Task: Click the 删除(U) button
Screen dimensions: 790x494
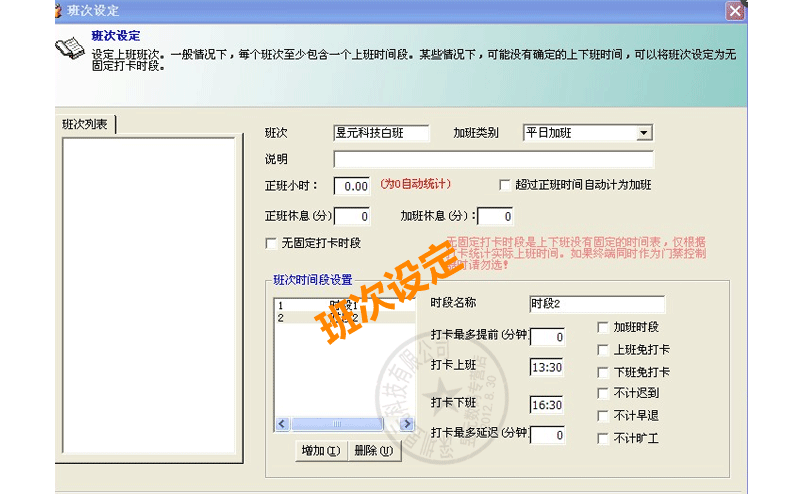Action: [x=374, y=450]
